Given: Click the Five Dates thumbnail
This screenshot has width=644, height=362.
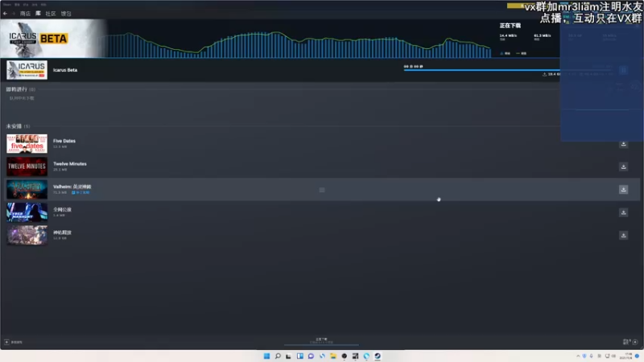Looking at the screenshot, I should coord(27,144).
